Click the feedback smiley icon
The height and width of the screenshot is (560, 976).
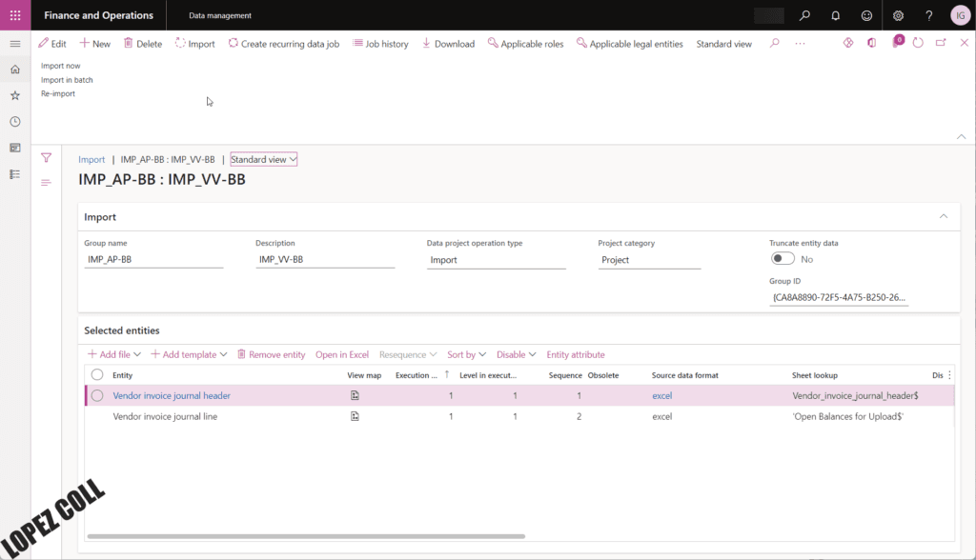865,15
